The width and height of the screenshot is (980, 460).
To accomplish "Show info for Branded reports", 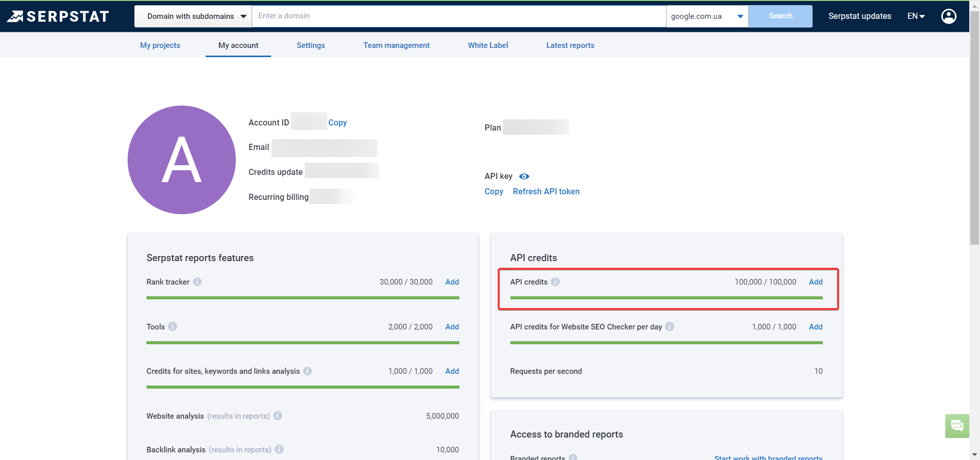I will pyautogui.click(x=573, y=457).
